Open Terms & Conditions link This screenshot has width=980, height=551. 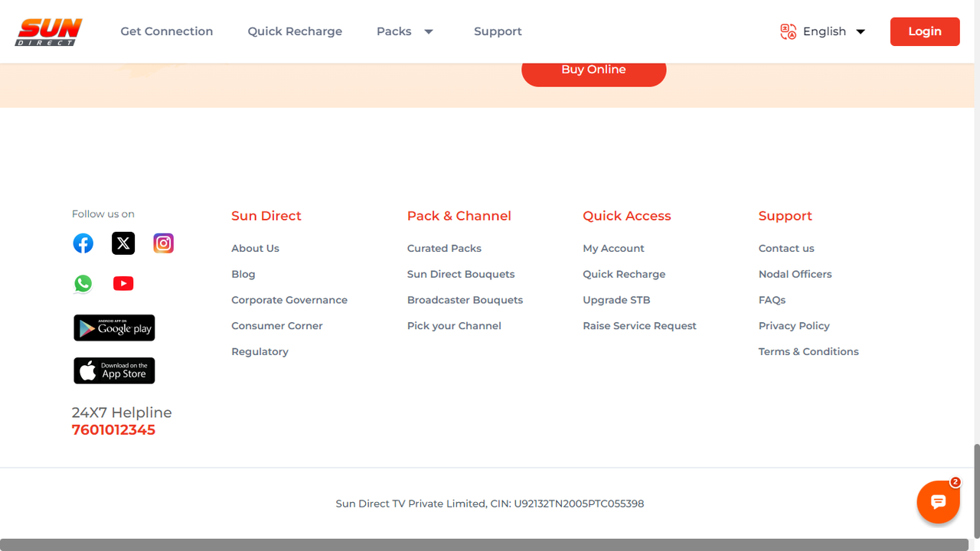point(808,352)
